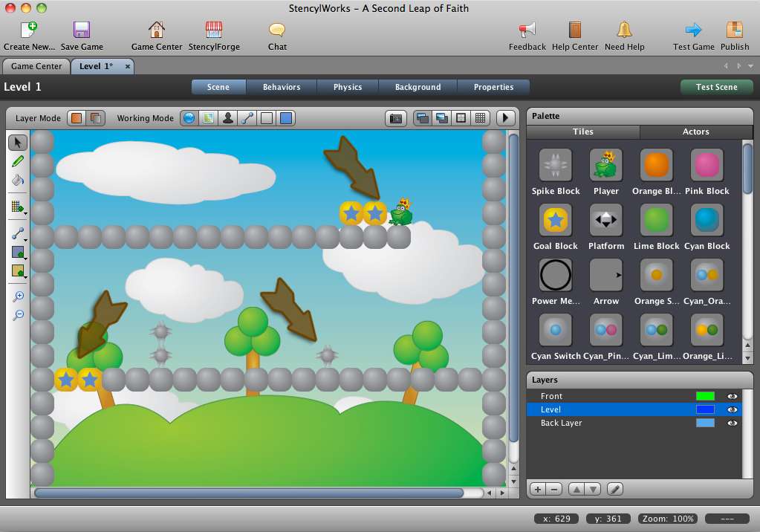The image size is (760, 532).
Task: Click the grid display icon
Action: pos(481,118)
